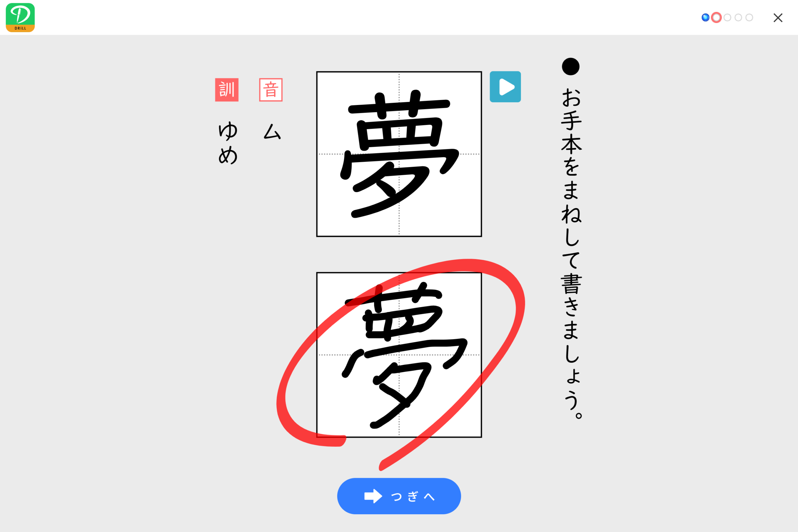798x532 pixels.
Task: Jump to the first blue progress dot
Action: point(705,17)
